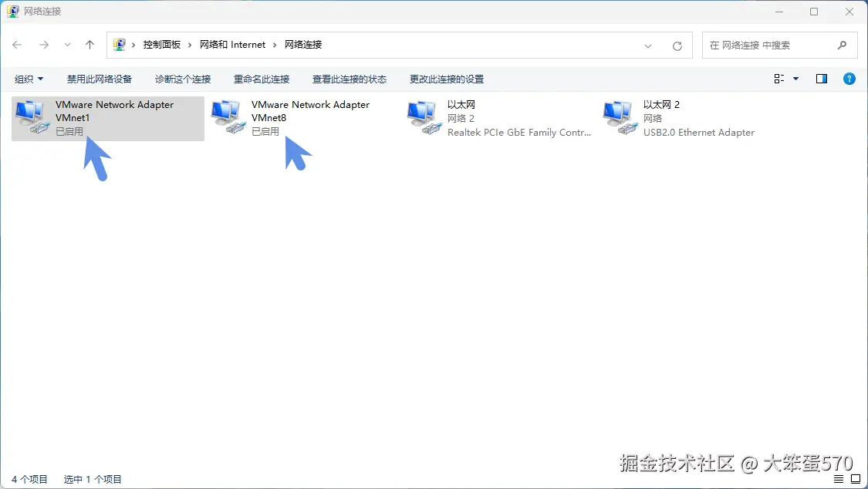Click the back navigation arrow
The width and height of the screenshot is (868, 489).
17,45
